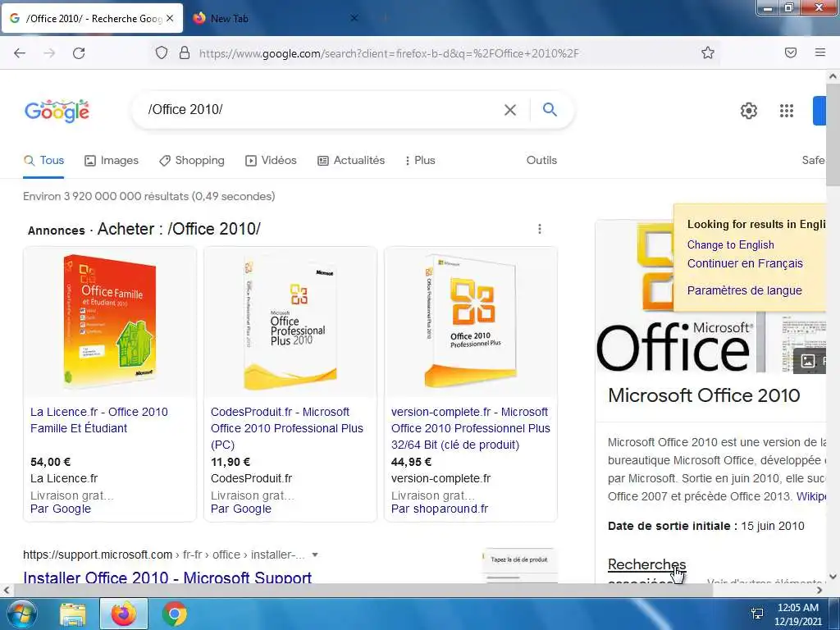Open the Pocket save icon
This screenshot has height=630, width=840.
pos(791,52)
